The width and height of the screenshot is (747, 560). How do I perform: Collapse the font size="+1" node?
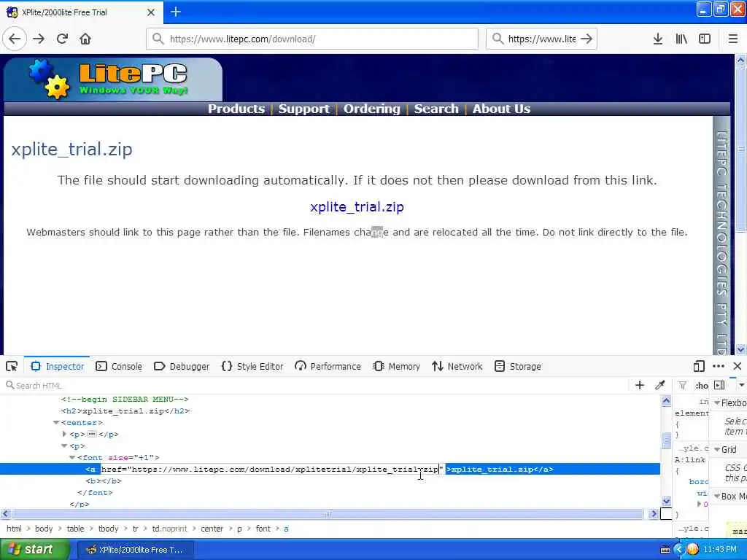(x=72, y=458)
